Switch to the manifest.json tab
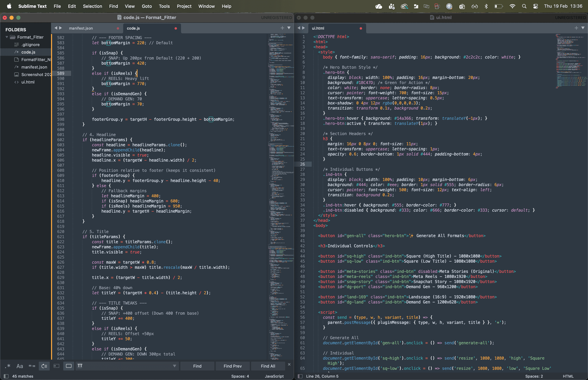This screenshot has height=380, width=588. click(81, 28)
